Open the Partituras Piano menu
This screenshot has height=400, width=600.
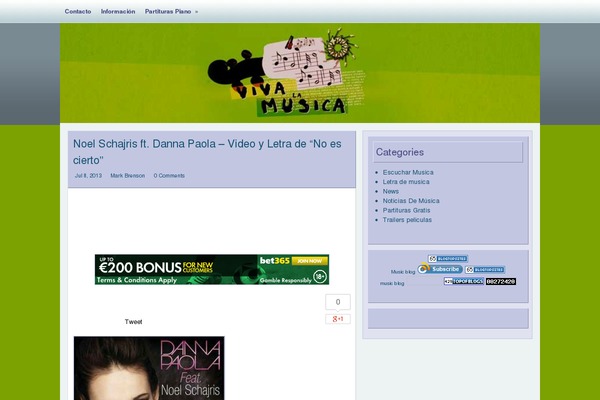pos(168,11)
